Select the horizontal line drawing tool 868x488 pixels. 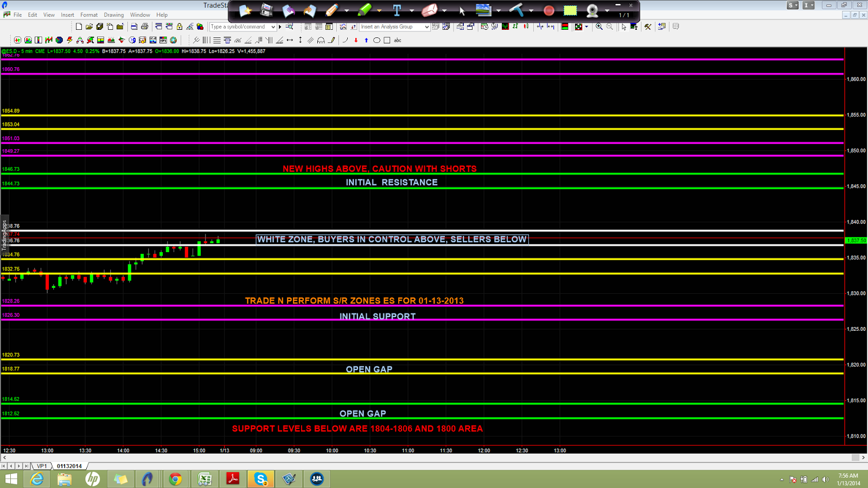click(x=216, y=40)
